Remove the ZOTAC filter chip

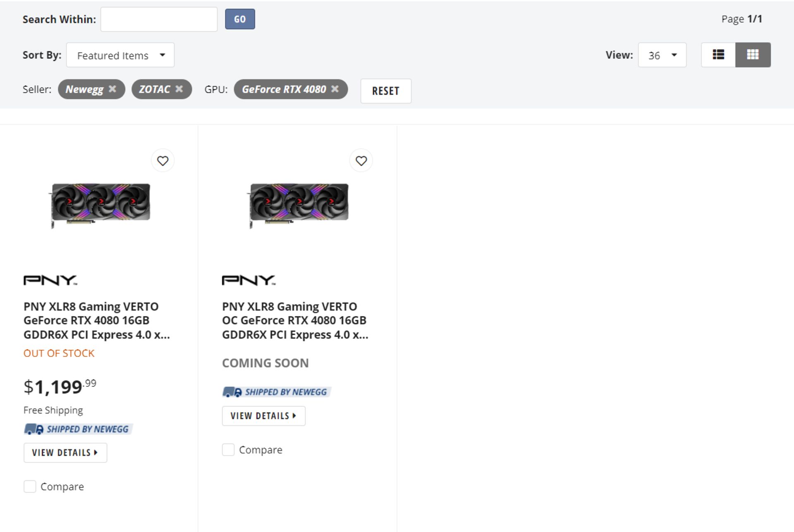pos(179,89)
